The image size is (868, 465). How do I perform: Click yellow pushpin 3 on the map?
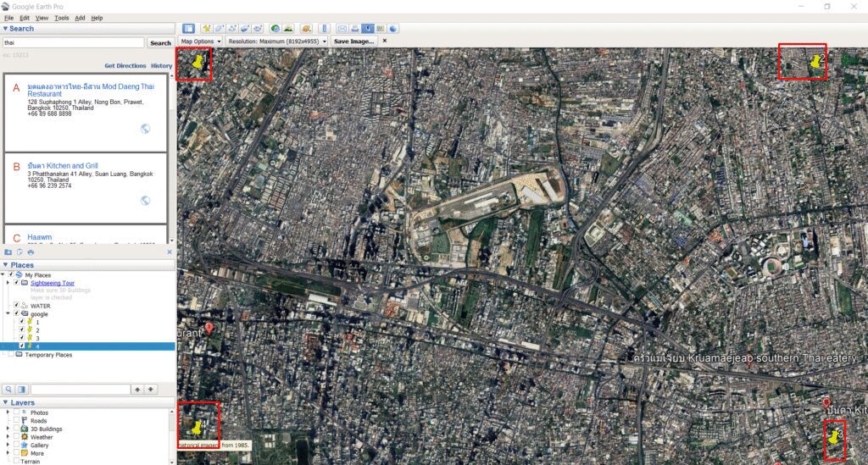click(x=834, y=437)
